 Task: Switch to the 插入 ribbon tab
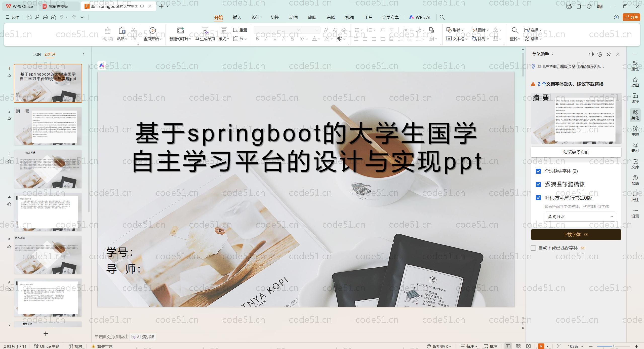[x=237, y=17]
